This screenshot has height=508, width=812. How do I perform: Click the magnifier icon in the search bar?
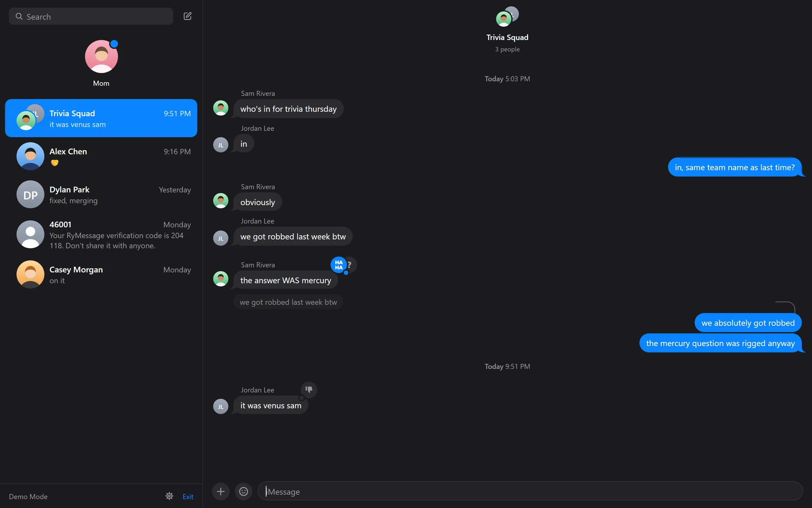point(19,17)
